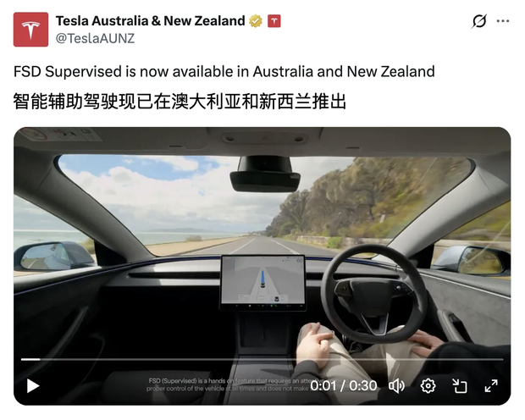
Task: Click the played portion of the video timeline
Action: pyautogui.click(x=30, y=359)
